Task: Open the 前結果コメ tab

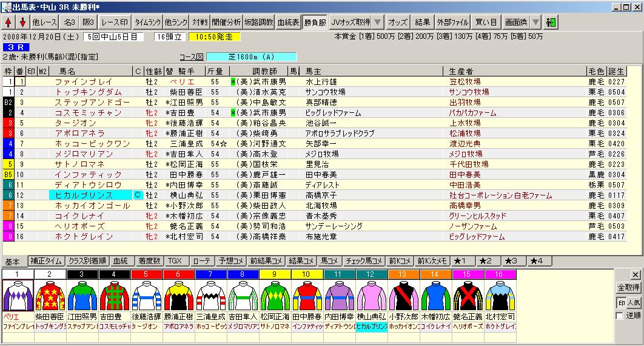Action: click(267, 261)
